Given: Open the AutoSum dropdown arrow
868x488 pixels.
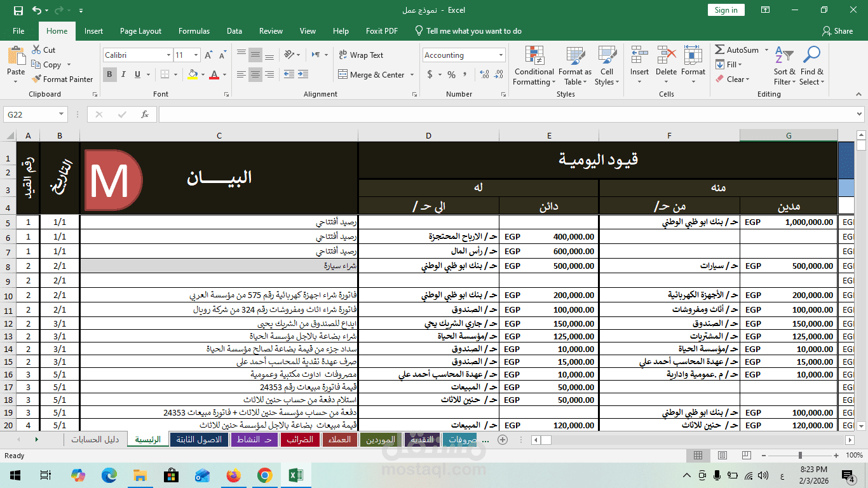Looking at the screenshot, I should tap(766, 50).
